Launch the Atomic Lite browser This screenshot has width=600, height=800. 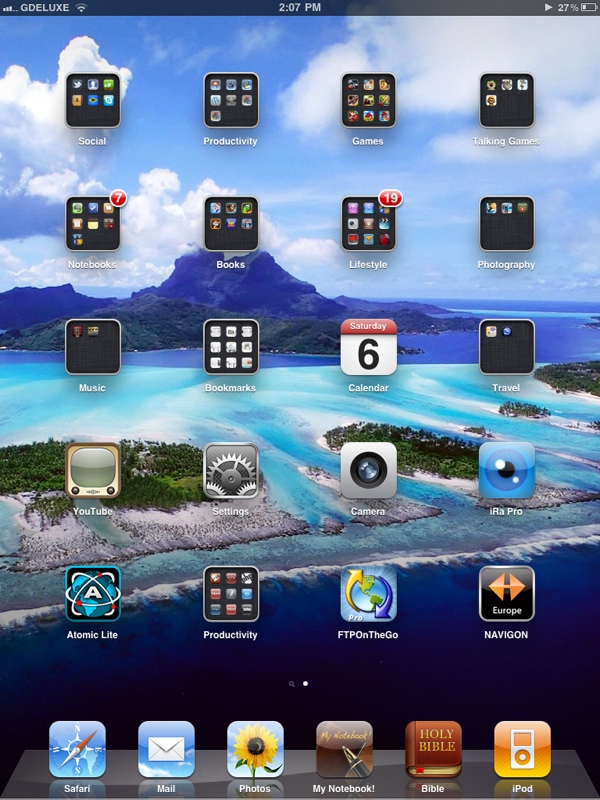point(93,594)
